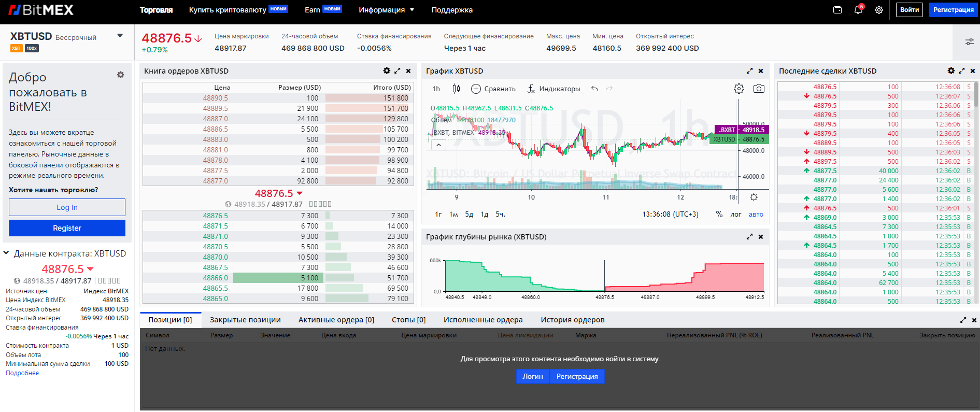Image resolution: width=980 pixels, height=412 pixels.
Task: Expand recent trades panel fullscreen
Action: coord(962,71)
